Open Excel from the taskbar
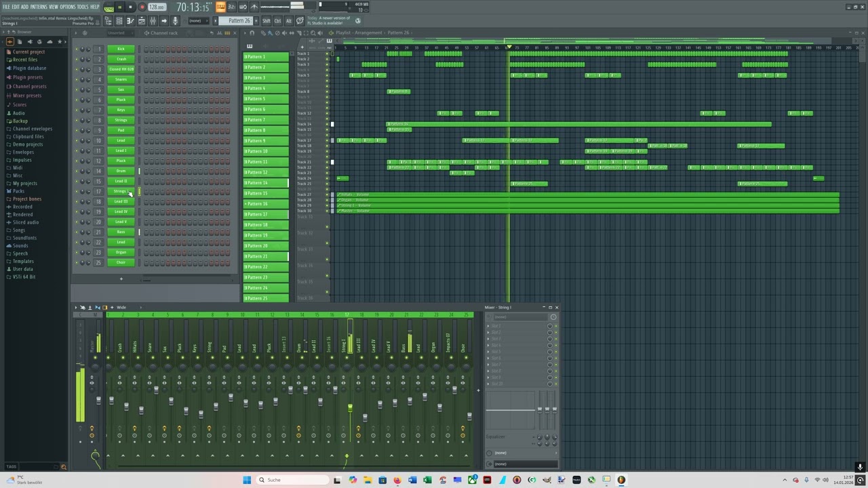This screenshot has width=868, height=488. point(427,480)
